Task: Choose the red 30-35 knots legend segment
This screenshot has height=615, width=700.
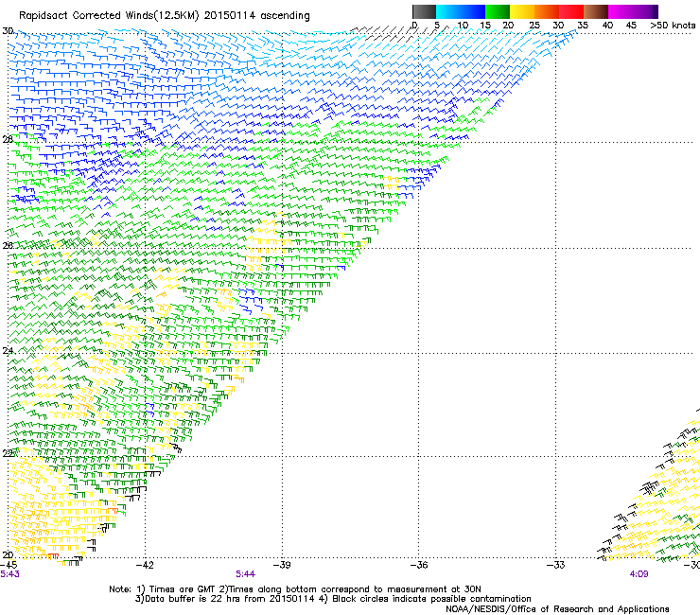Action: click(x=571, y=11)
